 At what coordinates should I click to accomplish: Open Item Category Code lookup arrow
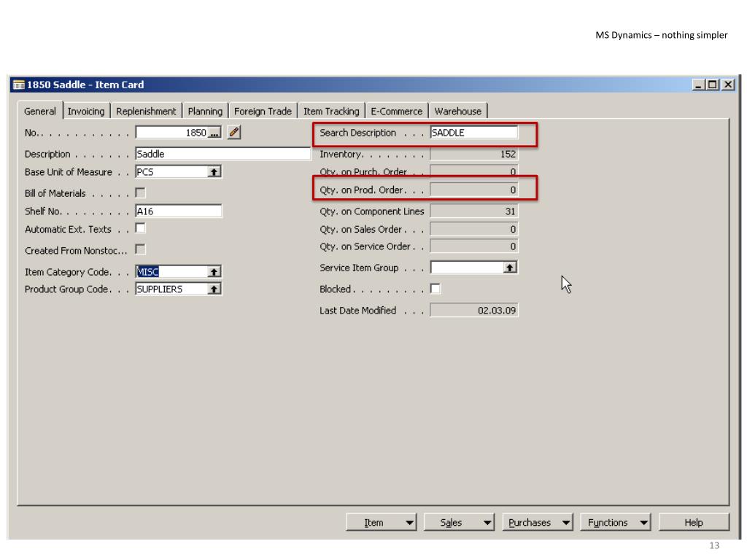pos(214,272)
